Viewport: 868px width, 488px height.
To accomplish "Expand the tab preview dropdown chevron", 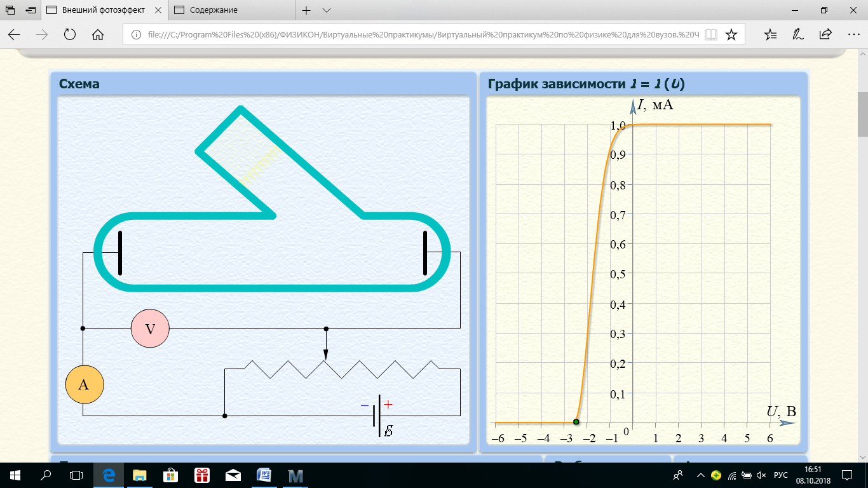I will pyautogui.click(x=327, y=10).
